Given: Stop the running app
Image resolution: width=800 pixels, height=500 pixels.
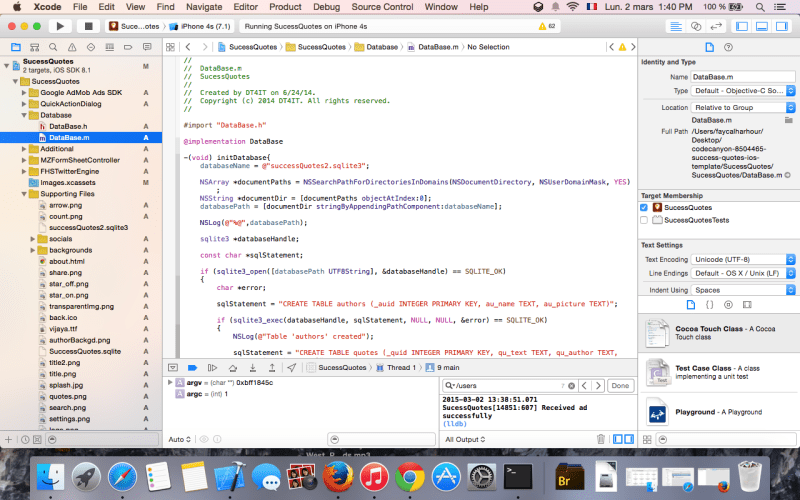Looking at the screenshot, I should [x=88, y=26].
